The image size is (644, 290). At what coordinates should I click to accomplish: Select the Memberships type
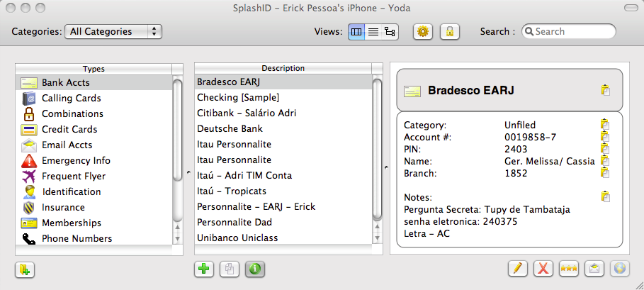click(94, 223)
